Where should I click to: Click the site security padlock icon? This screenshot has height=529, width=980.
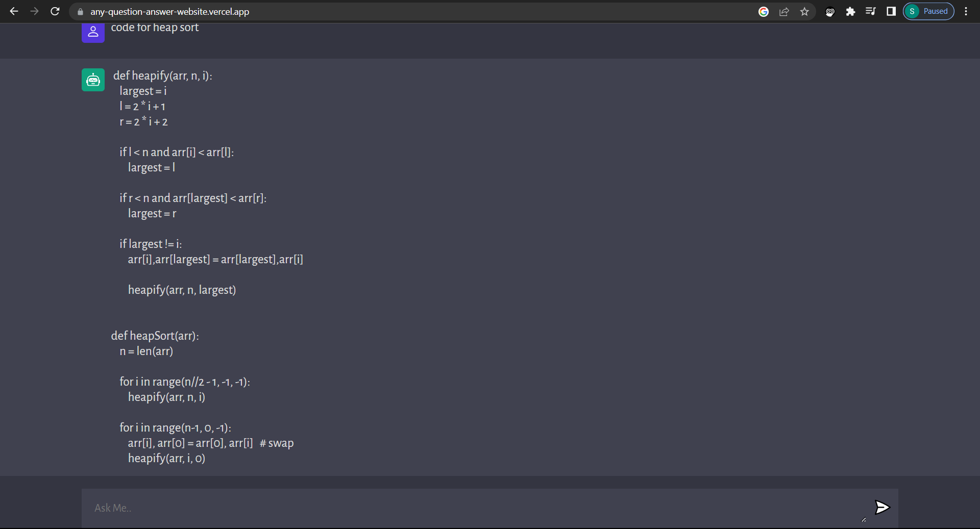pyautogui.click(x=80, y=11)
